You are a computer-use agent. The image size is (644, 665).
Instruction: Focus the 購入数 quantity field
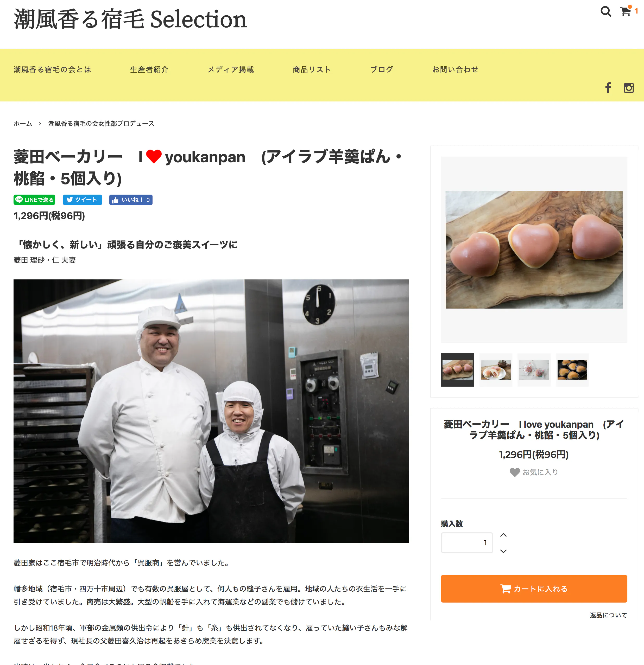466,542
